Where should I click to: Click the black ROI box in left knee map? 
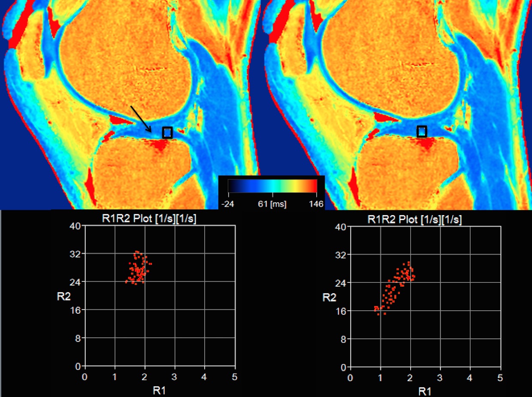pyautogui.click(x=167, y=133)
